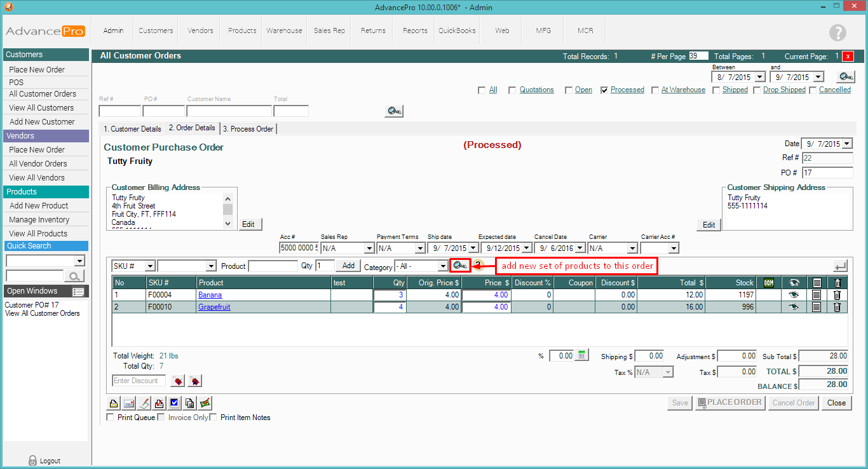Open the Warehouse menu

tap(284, 31)
